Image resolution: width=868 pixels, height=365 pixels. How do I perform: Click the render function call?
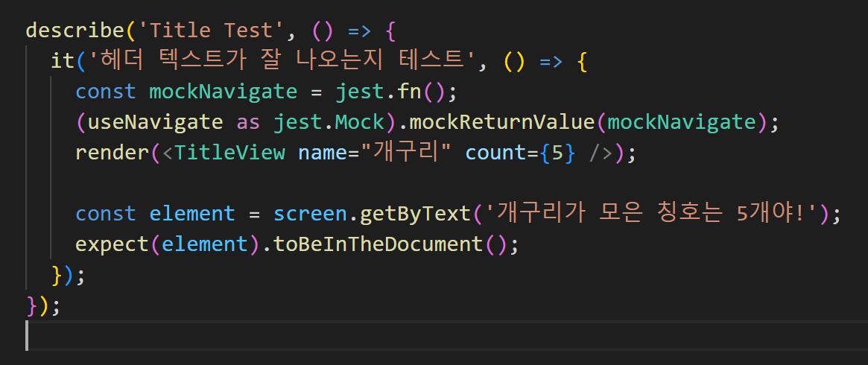[x=113, y=153]
